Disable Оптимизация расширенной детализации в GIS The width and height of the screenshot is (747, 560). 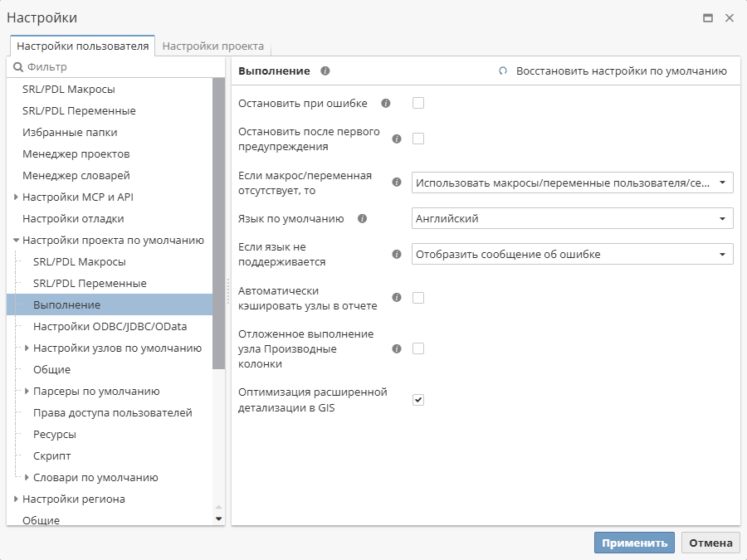point(418,398)
